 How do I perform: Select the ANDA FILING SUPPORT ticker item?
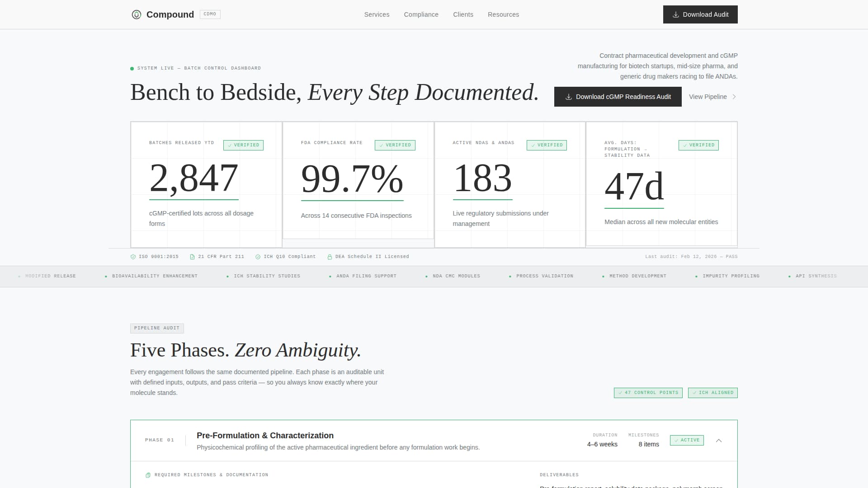point(367,276)
